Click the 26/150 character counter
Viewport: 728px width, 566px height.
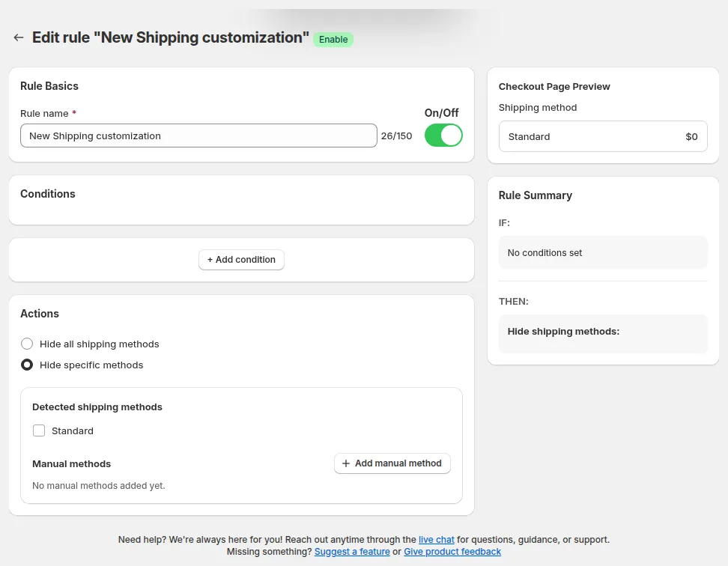[x=396, y=136]
